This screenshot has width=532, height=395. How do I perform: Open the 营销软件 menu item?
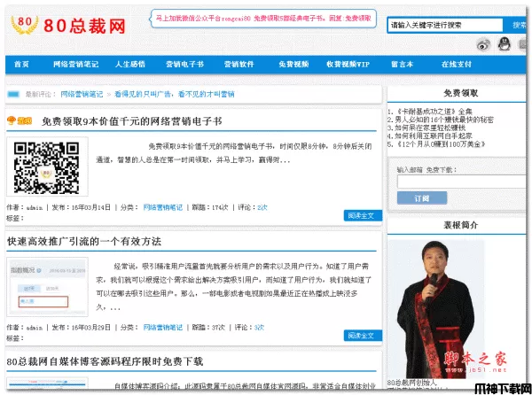pos(239,65)
